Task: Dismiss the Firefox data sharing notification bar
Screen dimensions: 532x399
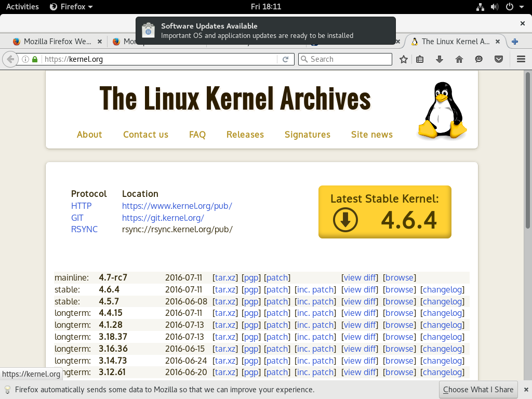Action: coord(526,390)
